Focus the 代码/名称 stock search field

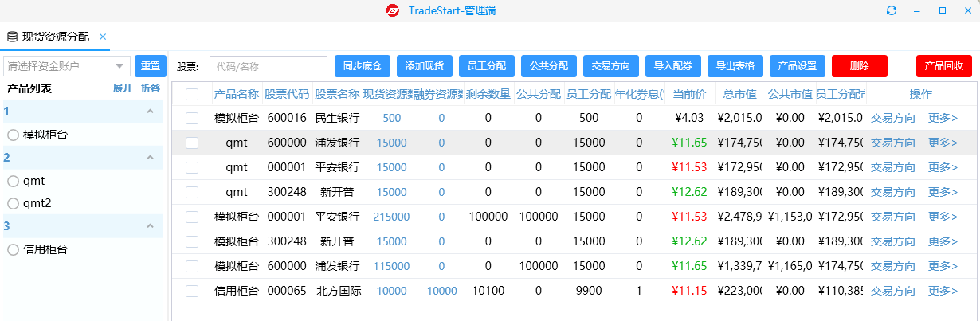(x=269, y=66)
